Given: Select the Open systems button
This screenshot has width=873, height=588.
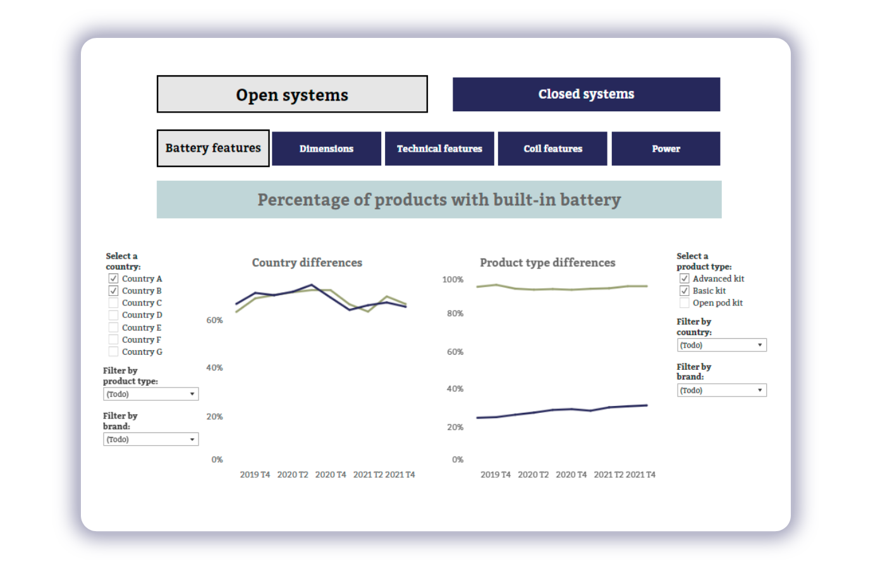Looking at the screenshot, I should tap(291, 94).
